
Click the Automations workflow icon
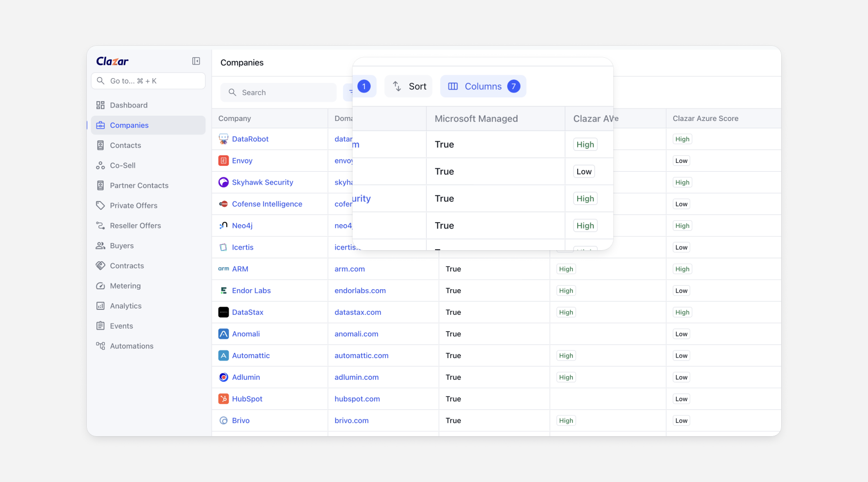tap(100, 346)
